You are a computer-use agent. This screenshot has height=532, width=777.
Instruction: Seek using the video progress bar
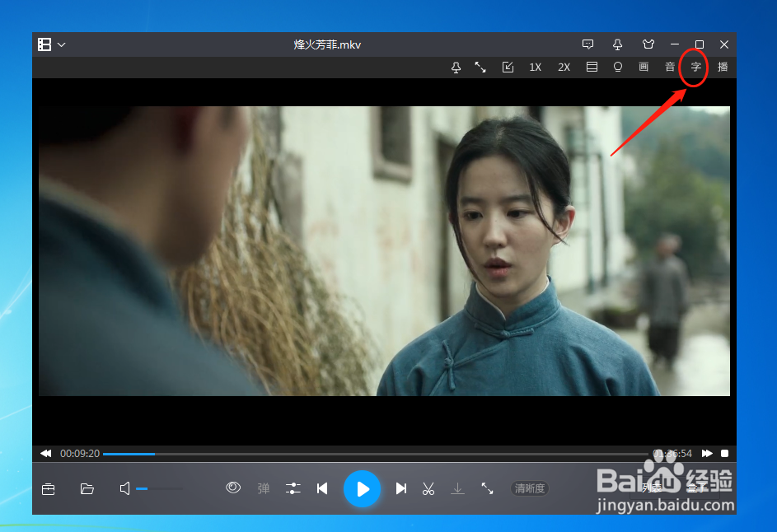pyautogui.click(x=376, y=454)
